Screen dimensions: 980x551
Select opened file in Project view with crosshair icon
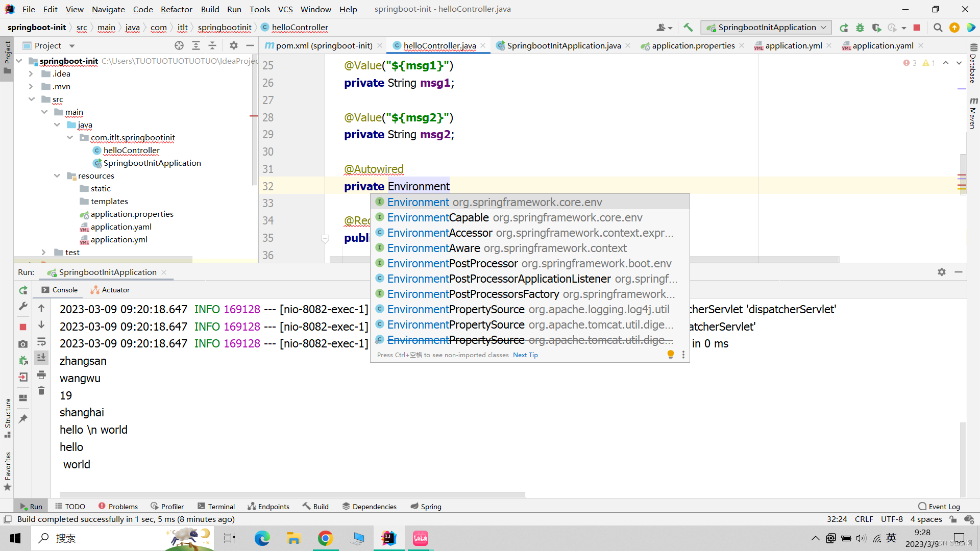tap(179, 45)
